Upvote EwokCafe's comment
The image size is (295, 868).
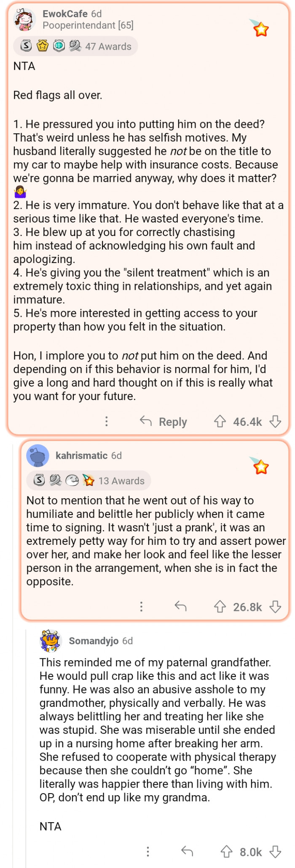tap(220, 421)
